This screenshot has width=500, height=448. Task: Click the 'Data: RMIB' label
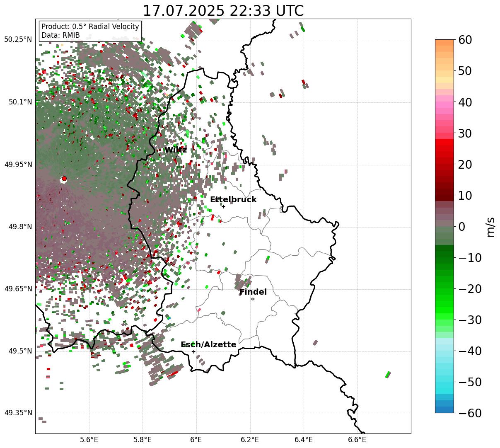(x=60, y=35)
